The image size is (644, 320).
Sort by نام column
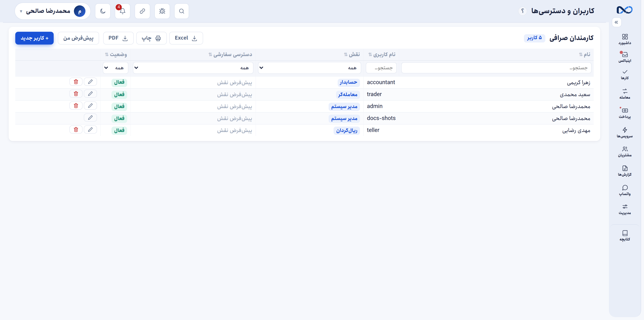pyautogui.click(x=585, y=54)
